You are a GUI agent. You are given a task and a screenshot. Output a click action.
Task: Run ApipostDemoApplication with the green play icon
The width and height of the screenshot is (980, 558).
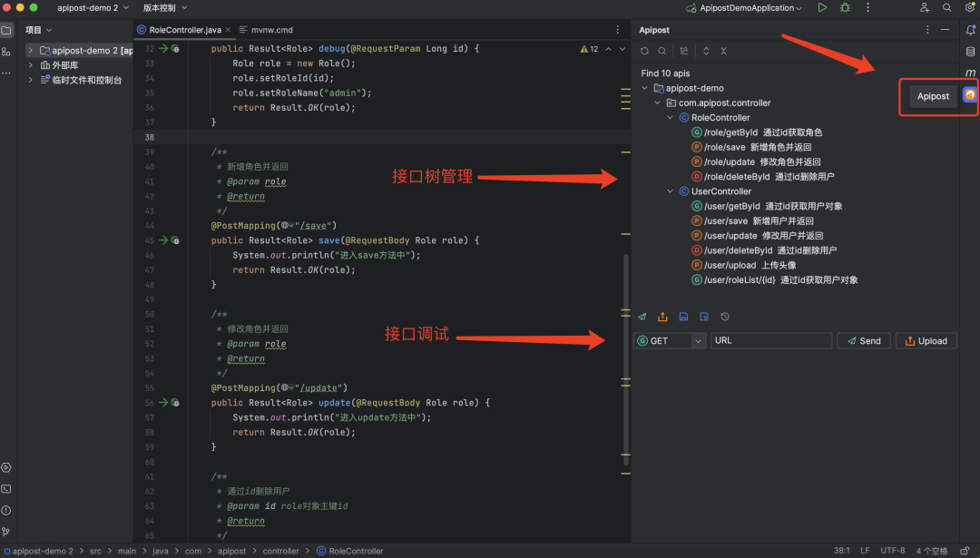pyautogui.click(x=822, y=7)
